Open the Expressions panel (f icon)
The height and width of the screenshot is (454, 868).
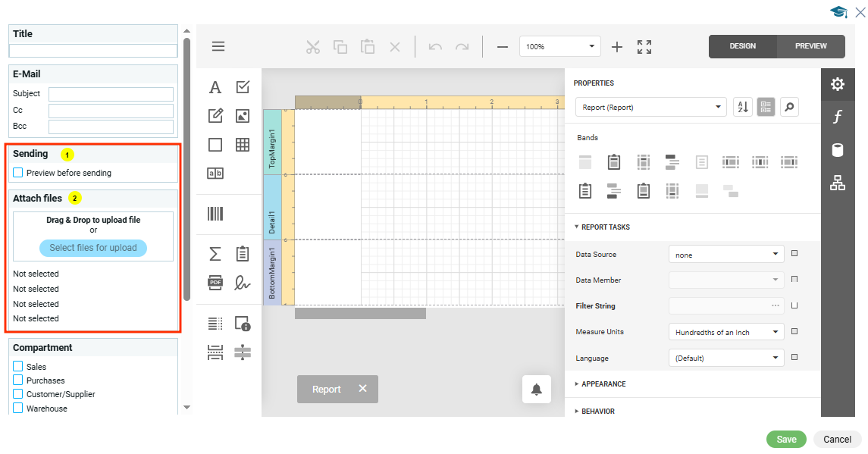click(838, 117)
